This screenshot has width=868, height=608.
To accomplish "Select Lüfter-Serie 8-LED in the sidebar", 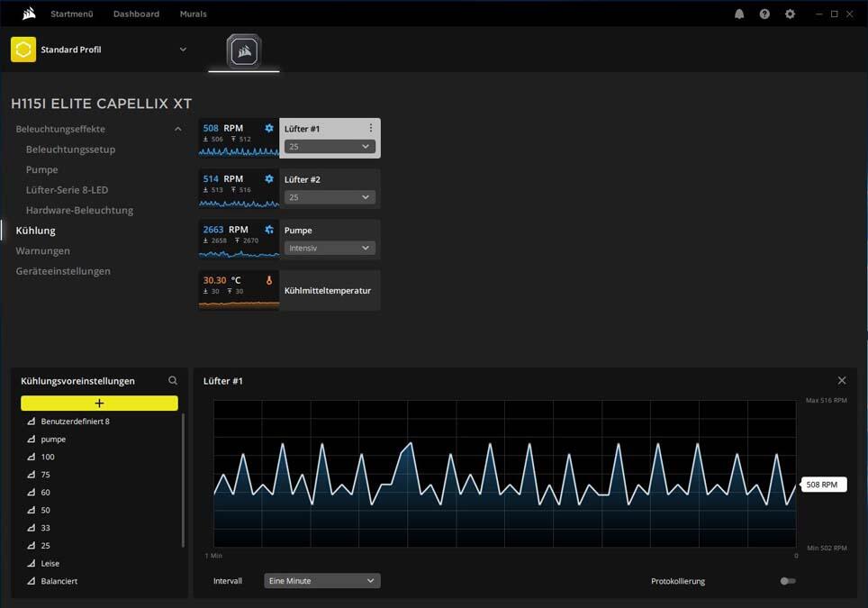I will [67, 190].
